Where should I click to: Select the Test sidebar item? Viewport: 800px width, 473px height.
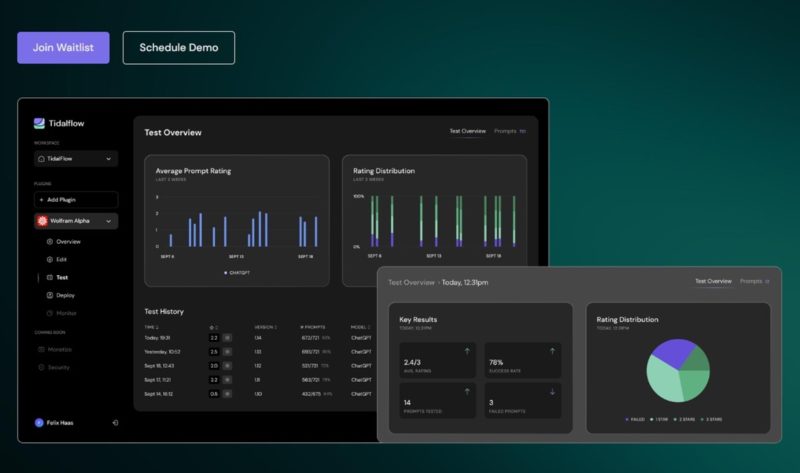[57, 278]
